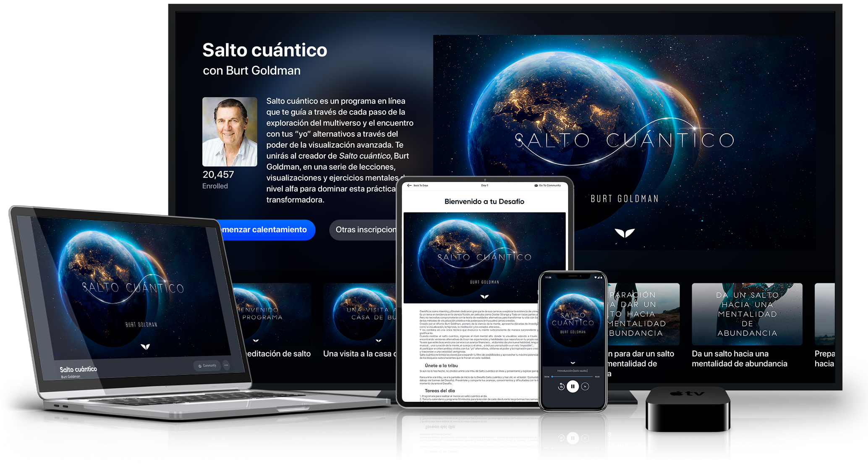Viewport: 868px width, 466px height.
Task: Tap the 1x playback speed icon
Action: (x=585, y=386)
